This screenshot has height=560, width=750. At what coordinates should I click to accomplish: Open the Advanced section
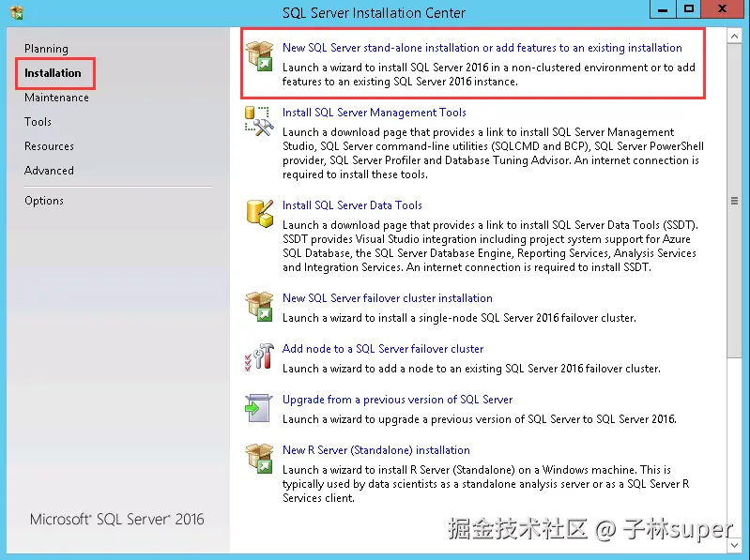coord(49,171)
